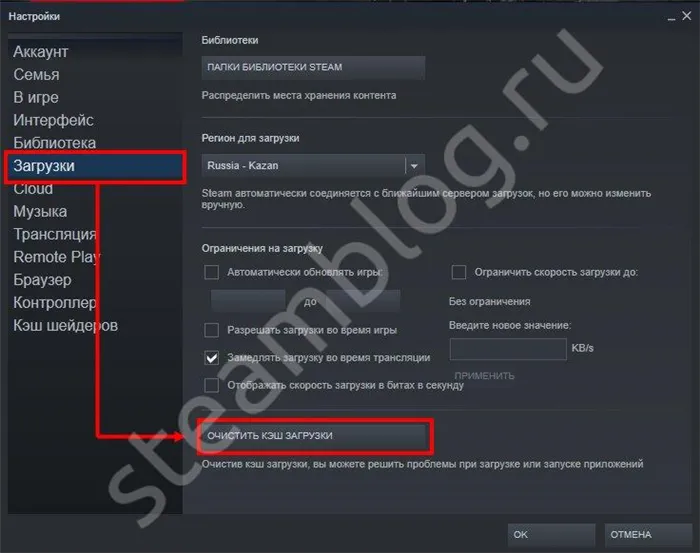This screenshot has width=700, height=553.
Task: Open the download region combo box
Action: [313, 166]
